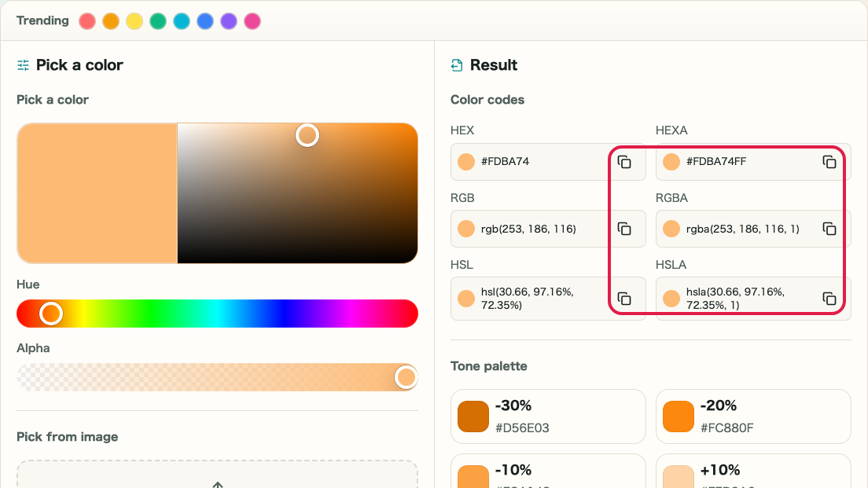Pick the -20% tone #FC880F
The height and width of the screenshot is (488, 868).
(753, 416)
